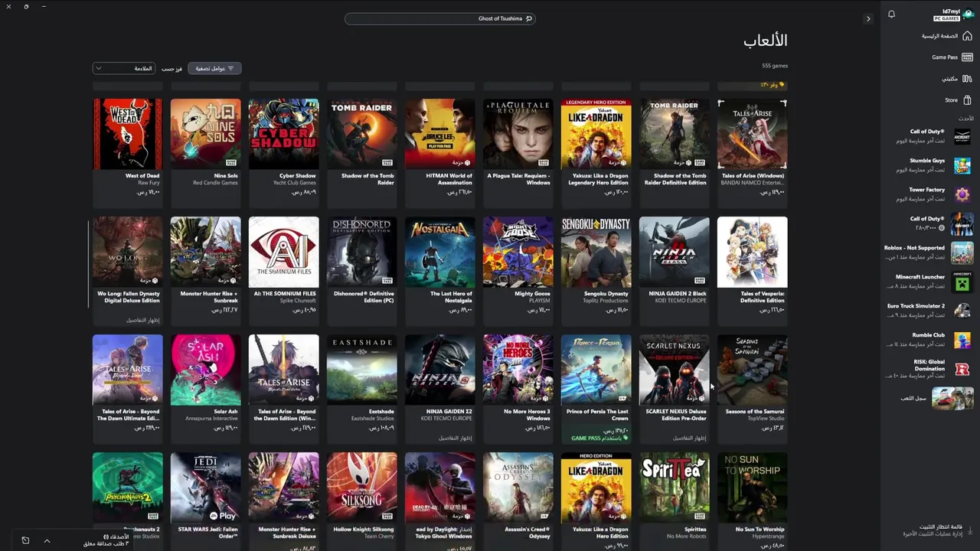Show details under NINJA GAIDEN Σ2
The width and height of the screenshot is (980, 551).
(x=455, y=438)
